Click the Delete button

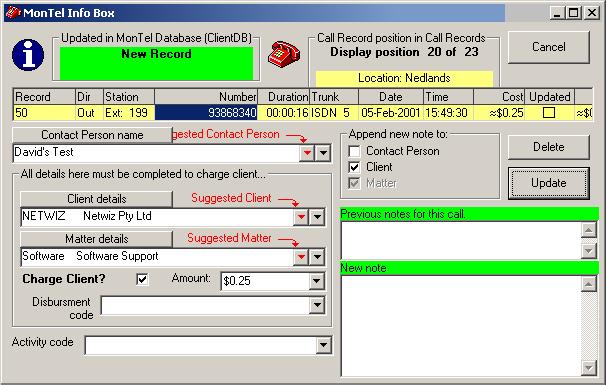tap(548, 147)
